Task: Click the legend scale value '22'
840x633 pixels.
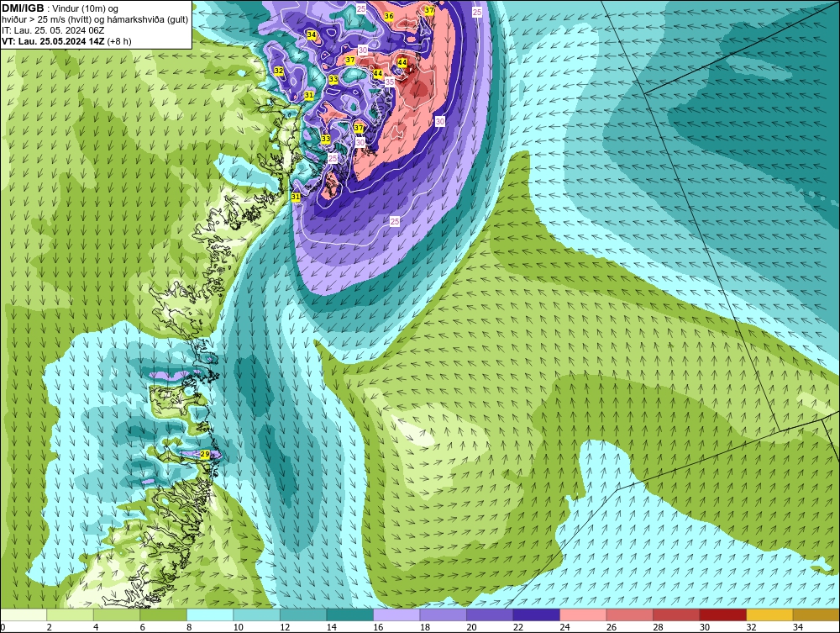Action: click(517, 627)
